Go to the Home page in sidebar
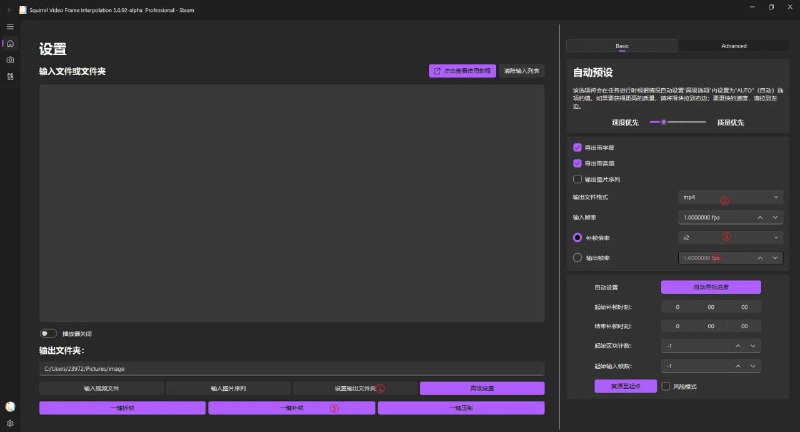The width and height of the screenshot is (800, 432). (10, 43)
